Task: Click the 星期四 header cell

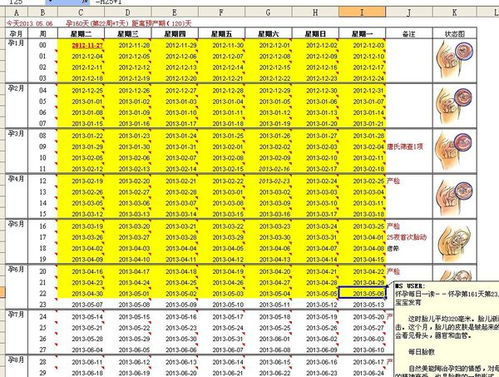Action: pyautogui.click(x=175, y=34)
